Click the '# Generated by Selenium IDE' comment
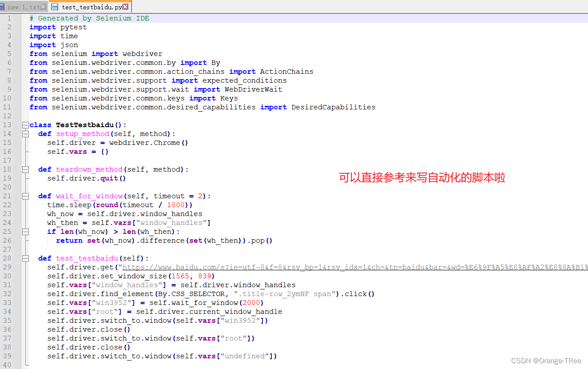 [x=89, y=18]
